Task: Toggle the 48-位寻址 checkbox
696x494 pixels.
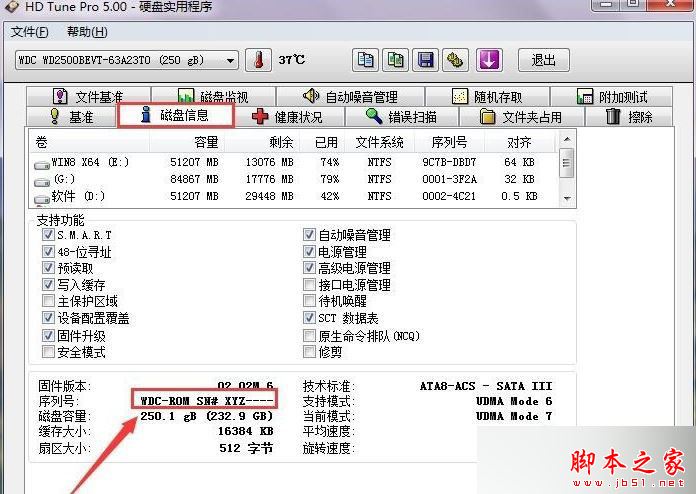Action: [x=48, y=252]
